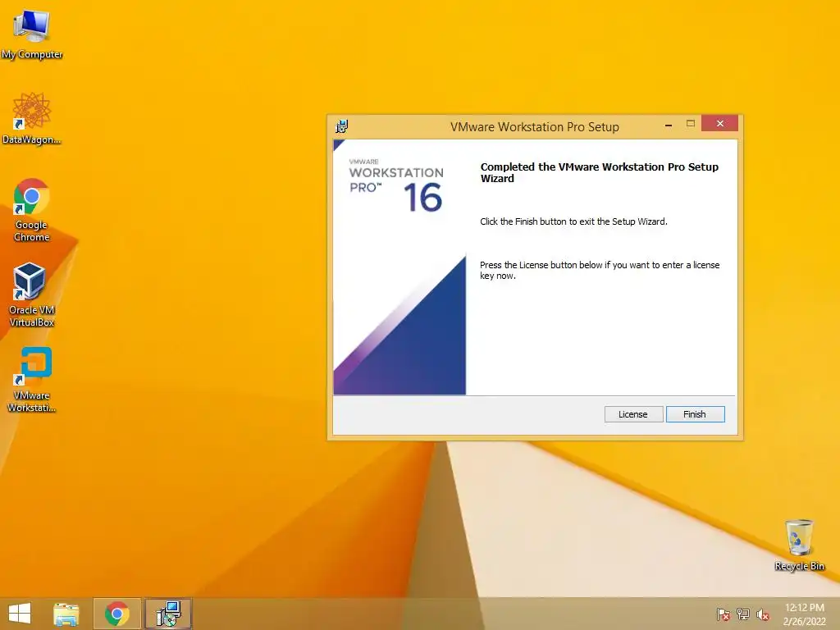Select Oracle VM VirtualBox desktop shortcut
The image size is (840, 630).
tap(32, 294)
